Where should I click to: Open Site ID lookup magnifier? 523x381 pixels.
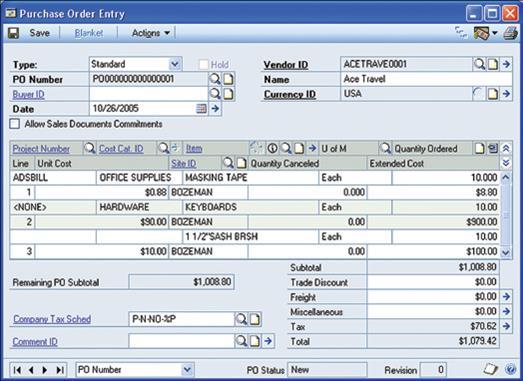coord(228,163)
